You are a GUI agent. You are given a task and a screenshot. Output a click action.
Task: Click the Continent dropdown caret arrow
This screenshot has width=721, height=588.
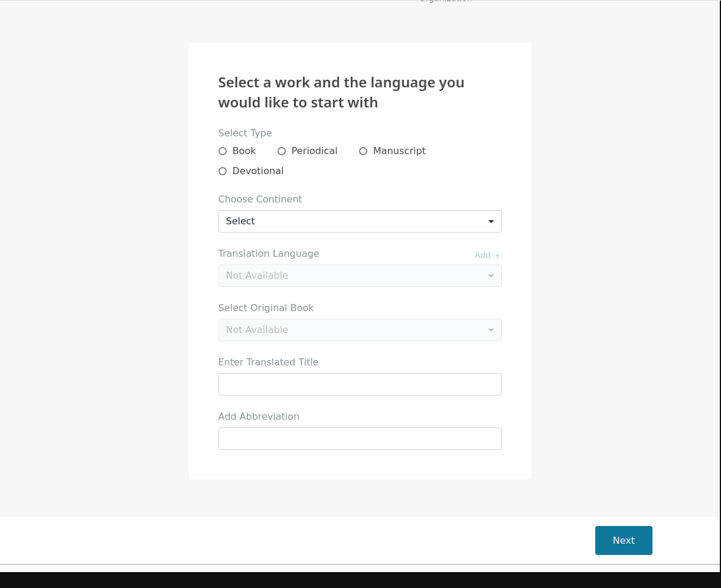(491, 221)
